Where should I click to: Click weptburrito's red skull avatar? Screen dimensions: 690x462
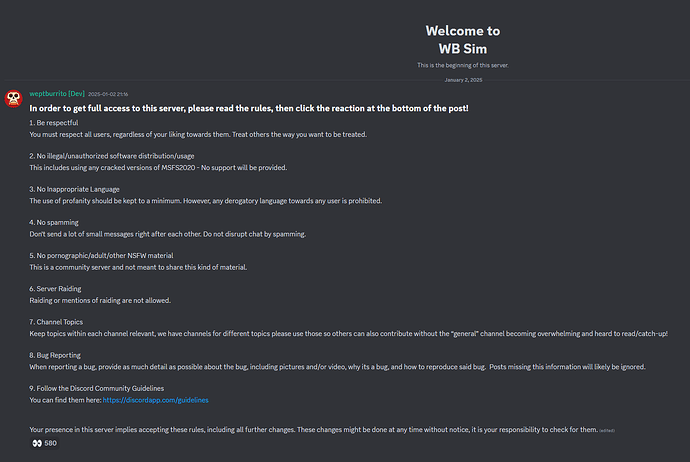point(13,99)
